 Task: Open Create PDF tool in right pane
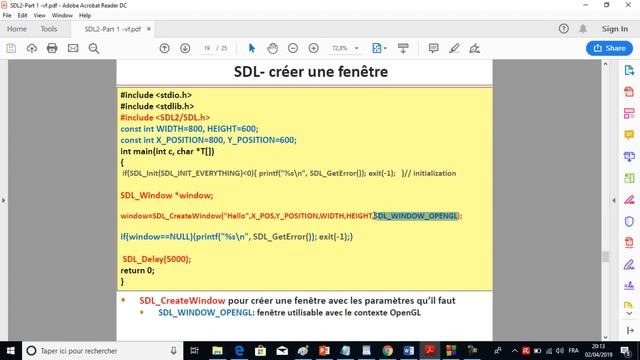click(629, 92)
